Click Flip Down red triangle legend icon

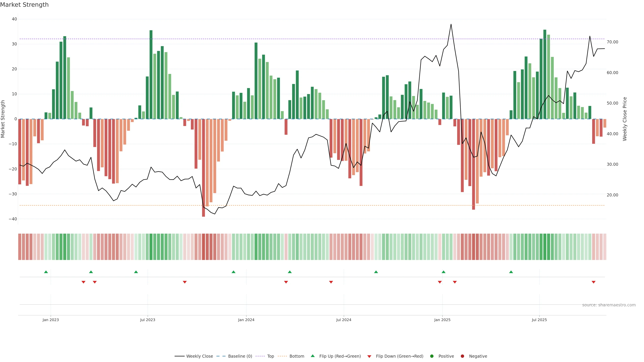369,356
